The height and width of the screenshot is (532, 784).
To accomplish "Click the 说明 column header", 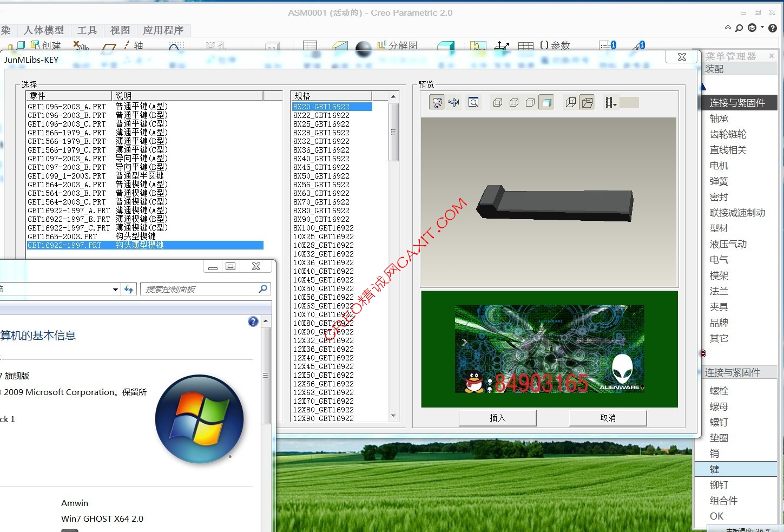I will point(187,96).
